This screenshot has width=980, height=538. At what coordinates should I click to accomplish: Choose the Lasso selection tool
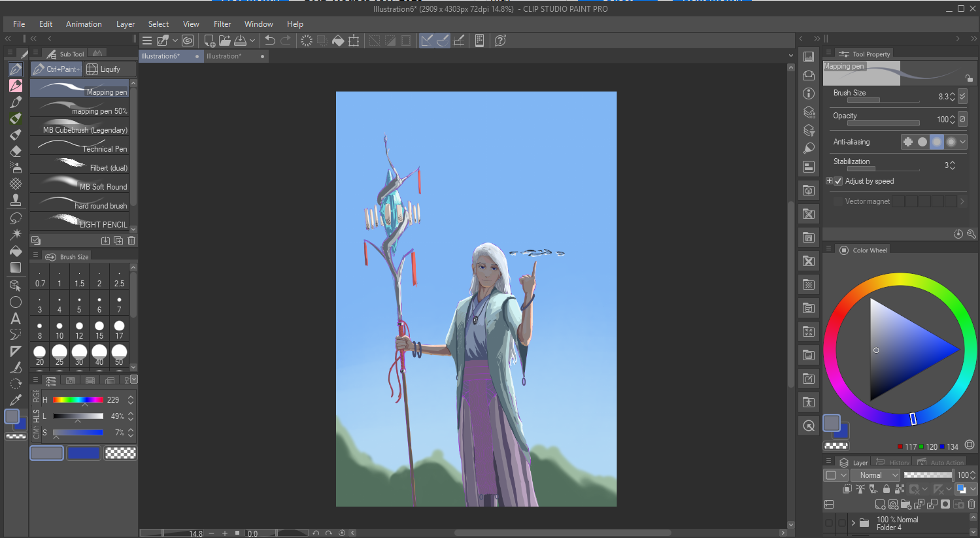[x=16, y=218]
